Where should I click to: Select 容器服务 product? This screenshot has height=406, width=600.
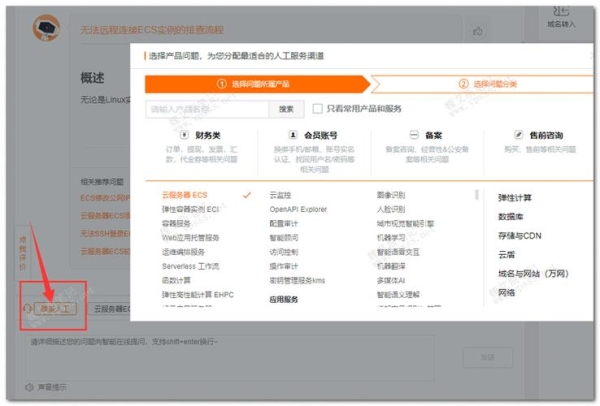[176, 223]
